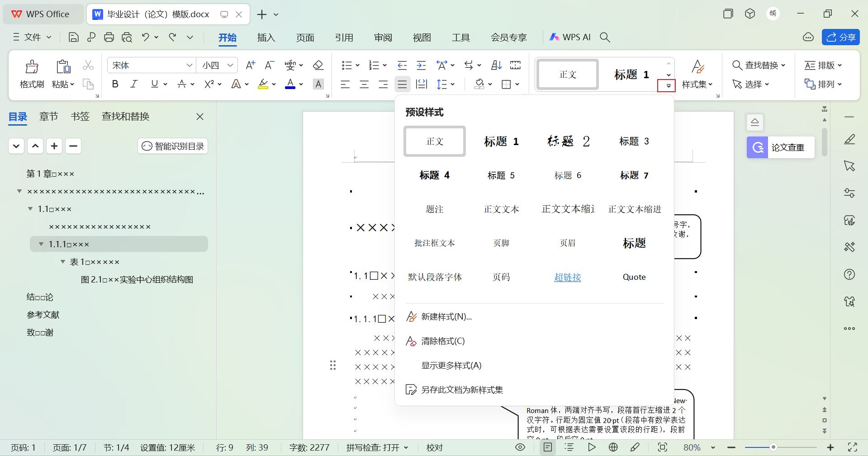The image size is (868, 456).
Task: Click the Redo arrow icon
Action: [172, 37]
